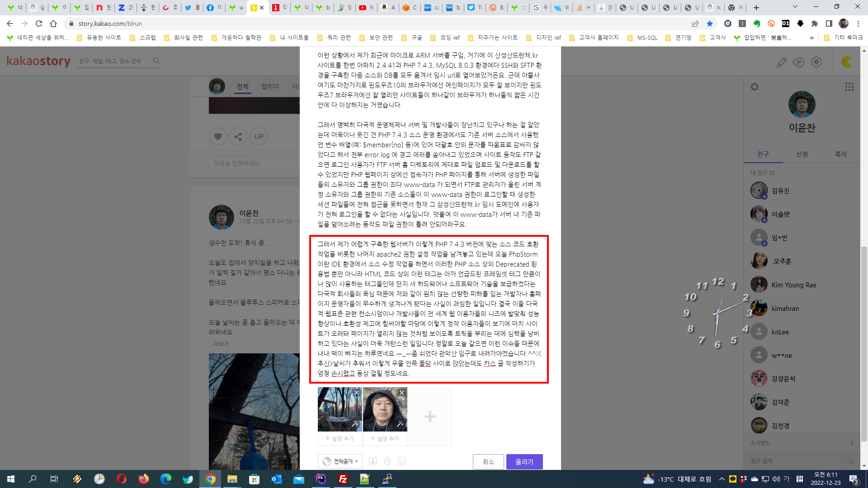Click 이윤찬 author name on post
The image size is (868, 488).
(249, 213)
